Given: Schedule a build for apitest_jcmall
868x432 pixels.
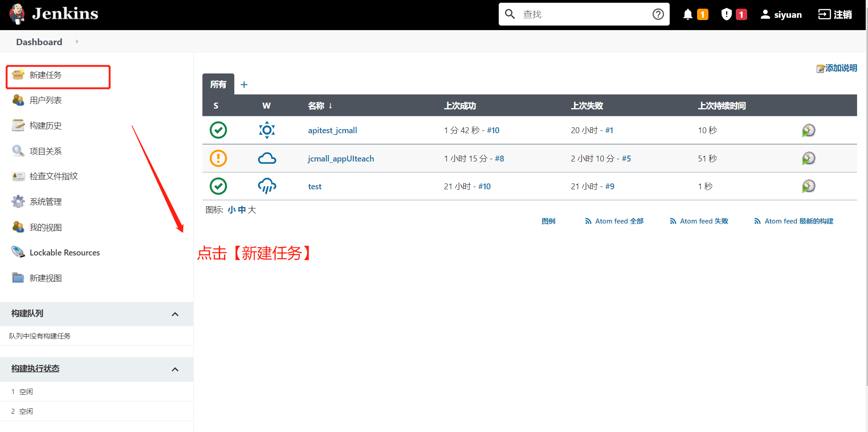Looking at the screenshot, I should pos(808,130).
